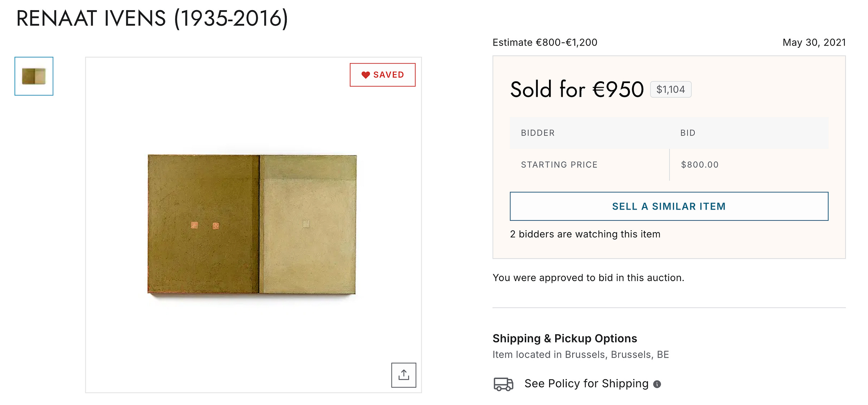The width and height of the screenshot is (868, 405).
Task: Click the bidders watching this item text
Action: click(x=585, y=234)
